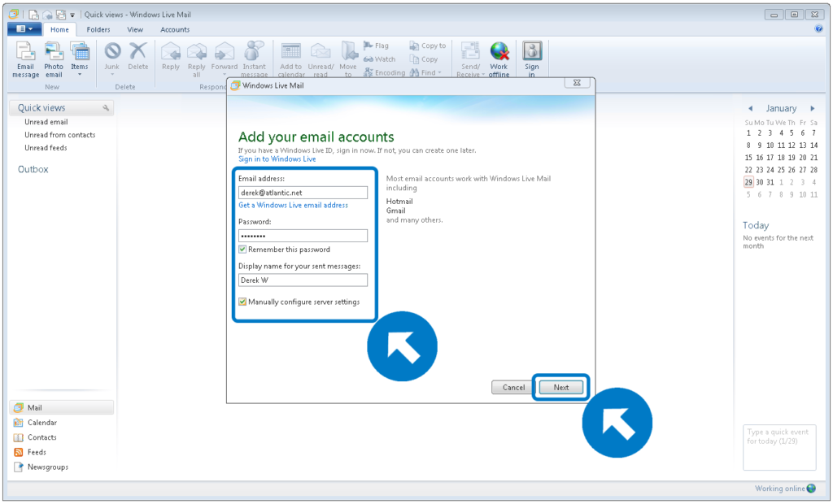Image resolution: width=833 pixels, height=504 pixels.
Task: Open Get a Windows Live email address link
Action: click(295, 205)
